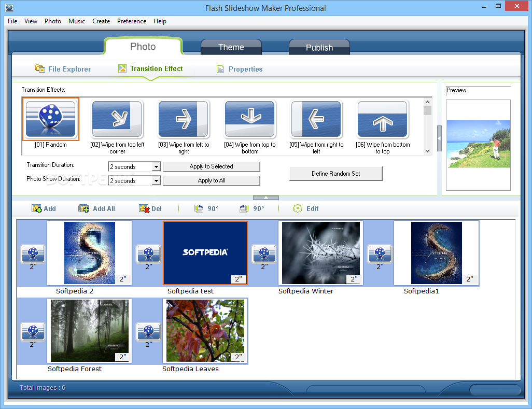The height and width of the screenshot is (409, 532).
Task: Click transition dice icon before Softpedia Forest
Action: pos(33,331)
